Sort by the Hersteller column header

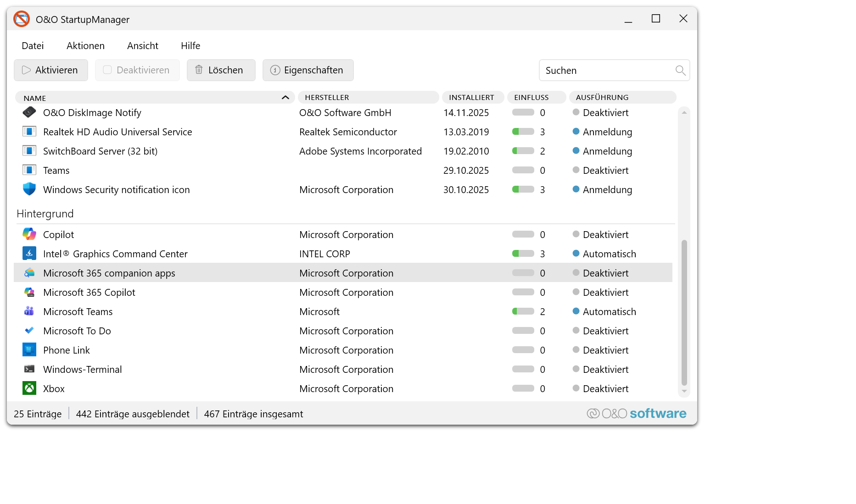coord(327,97)
